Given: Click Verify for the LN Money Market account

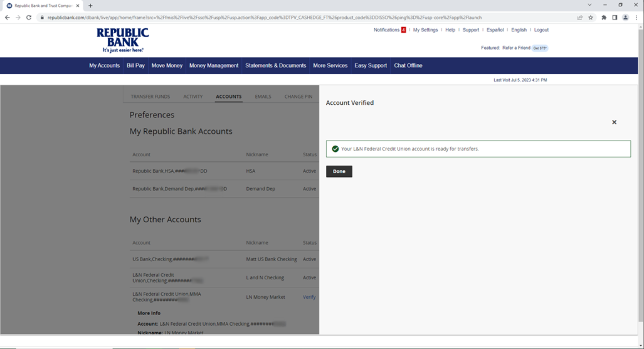Looking at the screenshot, I should click(x=309, y=297).
